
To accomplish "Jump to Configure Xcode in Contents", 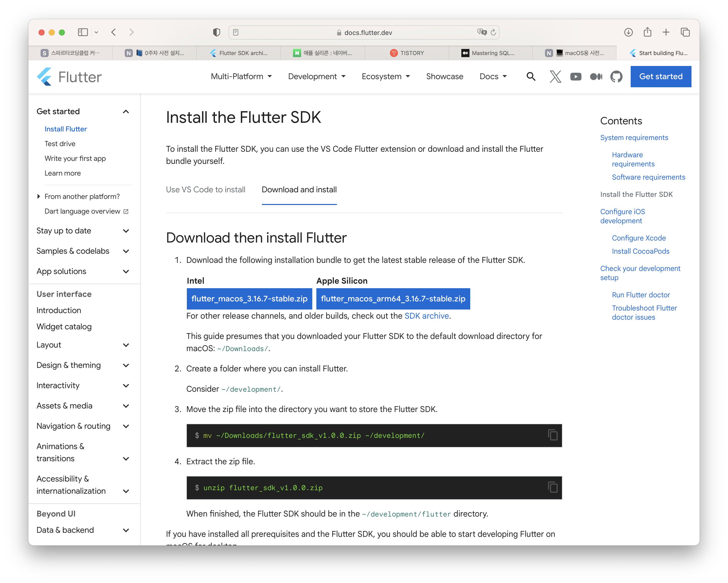I will [639, 238].
